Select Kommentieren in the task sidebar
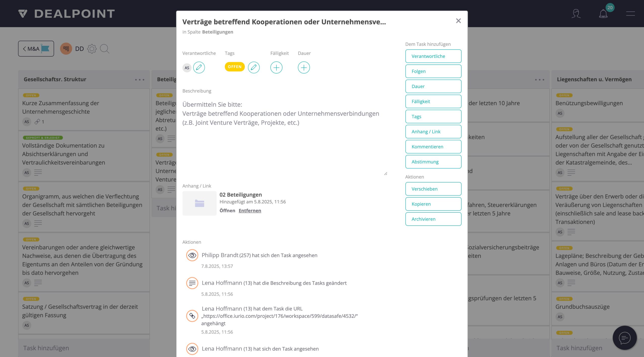The width and height of the screenshot is (644, 357). (433, 147)
